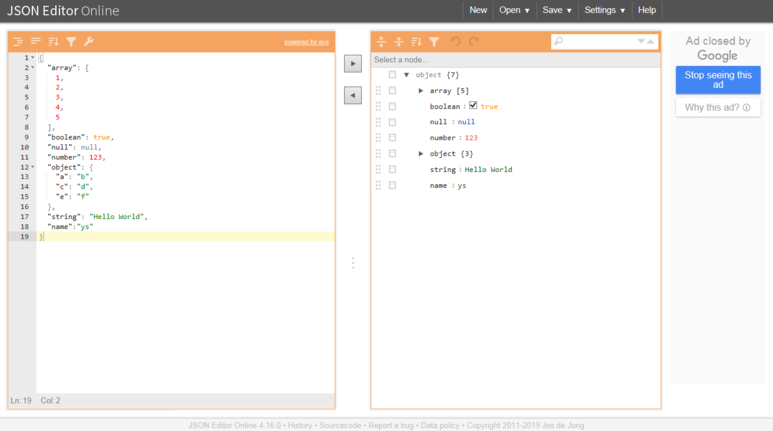Open action menu box of array row
773x431 pixels.
click(x=392, y=90)
